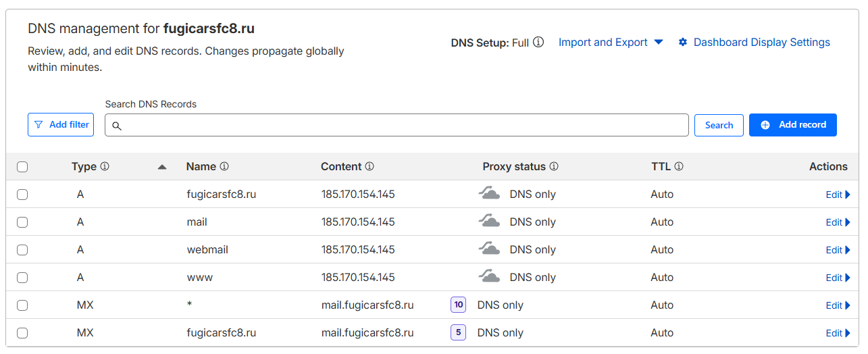Click the priority 10 badge on the wildcard MX record
The height and width of the screenshot is (354, 868).
[459, 305]
